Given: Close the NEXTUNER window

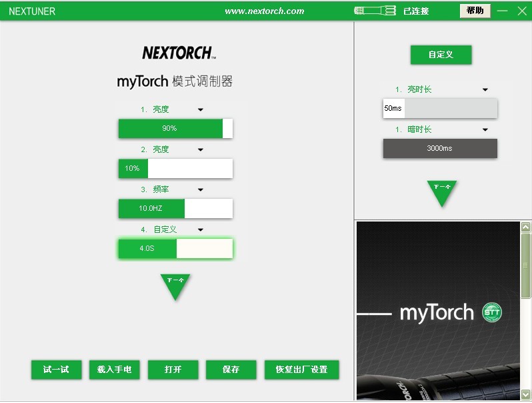Looking at the screenshot, I should (x=522, y=11).
